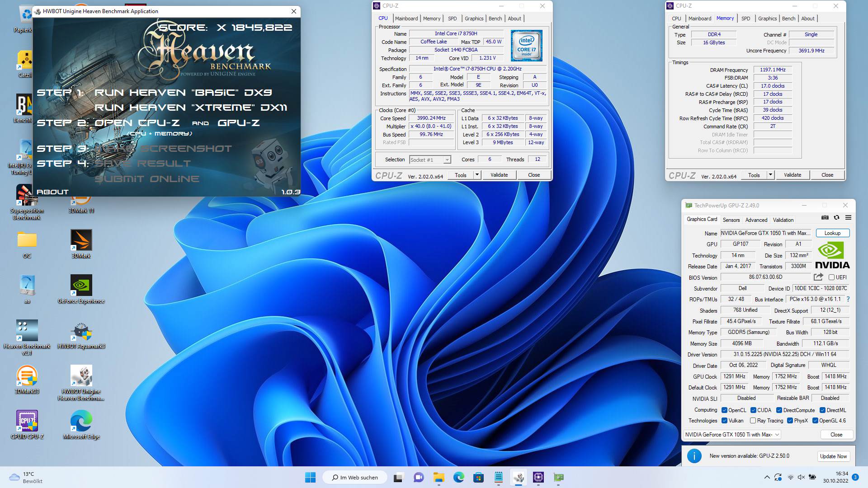Switch to Mainboard tab in left CPU-Z
This screenshot has height=488, width=868.
(x=406, y=19)
